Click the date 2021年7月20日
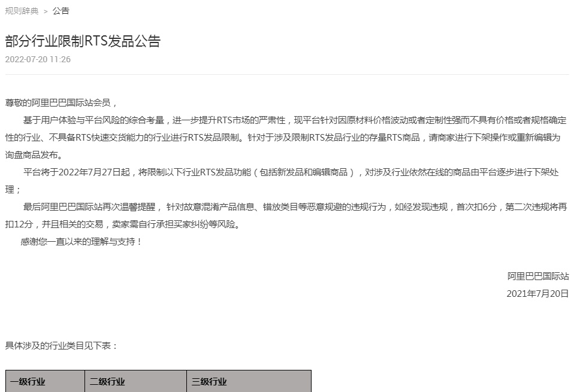Image resolution: width=571 pixels, height=392 pixels. click(x=537, y=293)
